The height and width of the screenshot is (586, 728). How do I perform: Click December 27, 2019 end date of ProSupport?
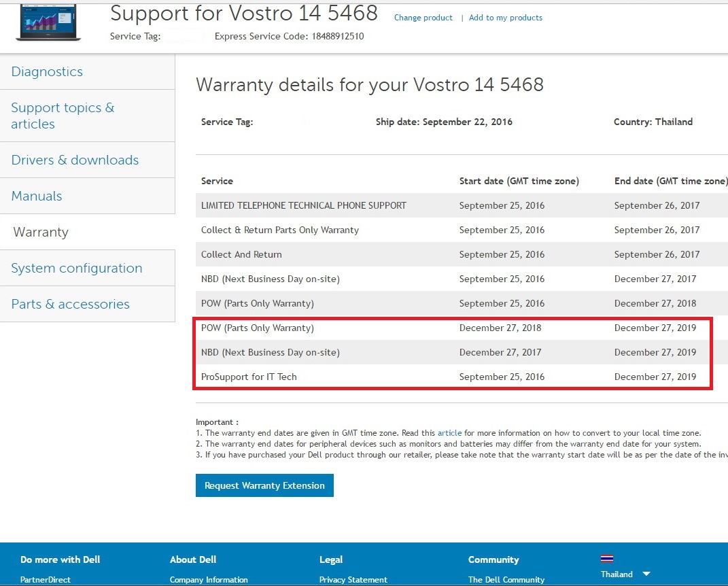[655, 377]
